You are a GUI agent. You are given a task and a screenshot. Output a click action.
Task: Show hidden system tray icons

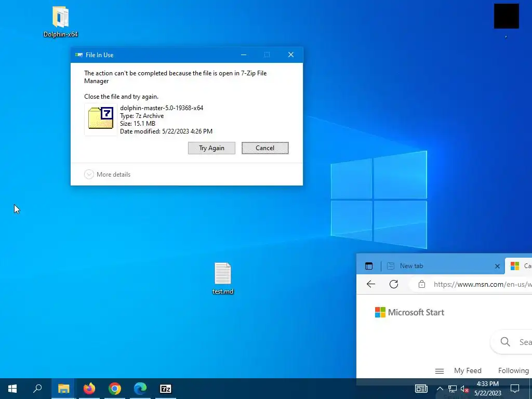tap(440, 389)
